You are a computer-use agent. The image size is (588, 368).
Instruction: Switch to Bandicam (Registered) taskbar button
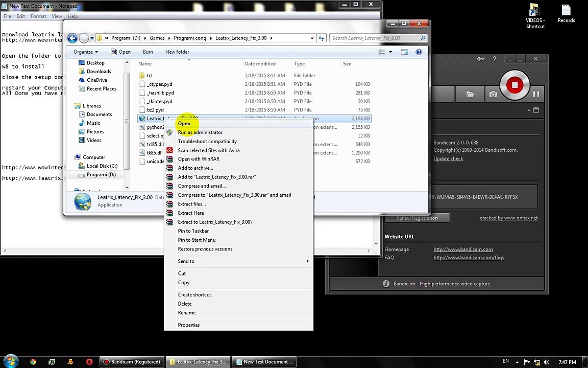[132, 362]
